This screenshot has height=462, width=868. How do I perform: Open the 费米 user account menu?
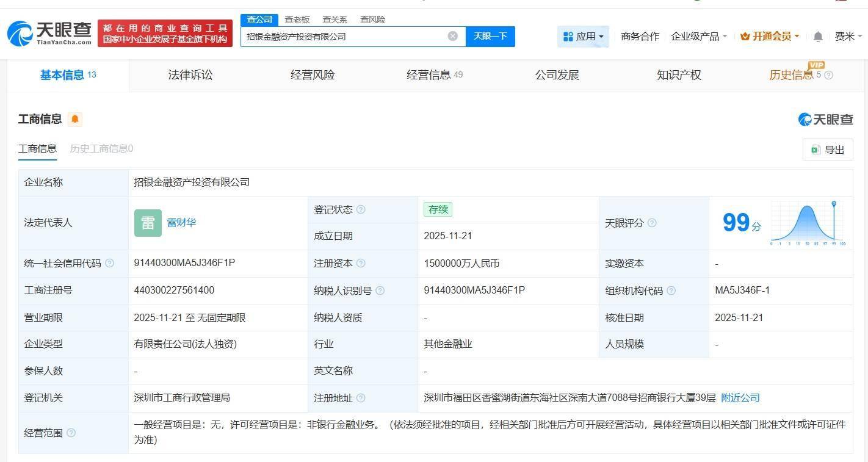(848, 37)
